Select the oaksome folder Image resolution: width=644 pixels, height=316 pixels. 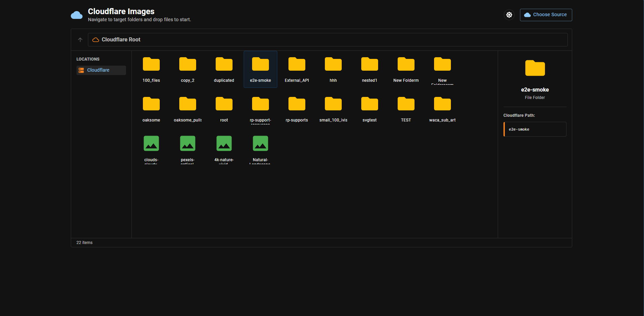click(x=151, y=109)
